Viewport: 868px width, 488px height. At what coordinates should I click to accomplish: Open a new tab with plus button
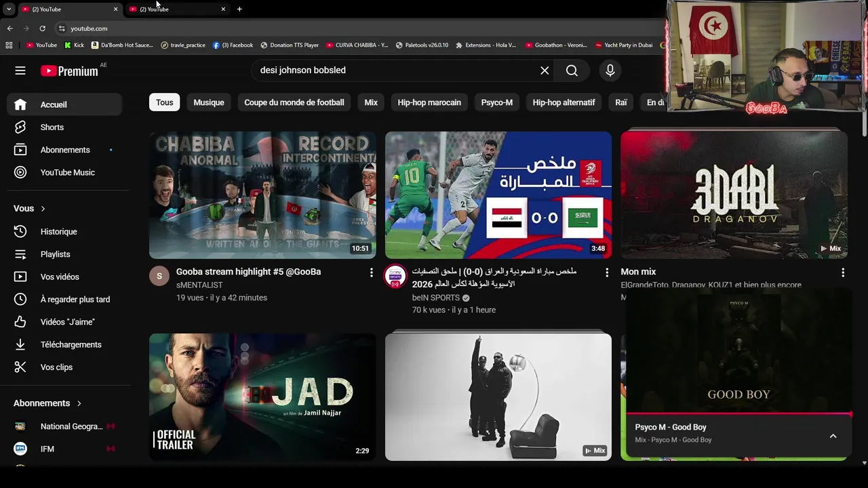239,9
